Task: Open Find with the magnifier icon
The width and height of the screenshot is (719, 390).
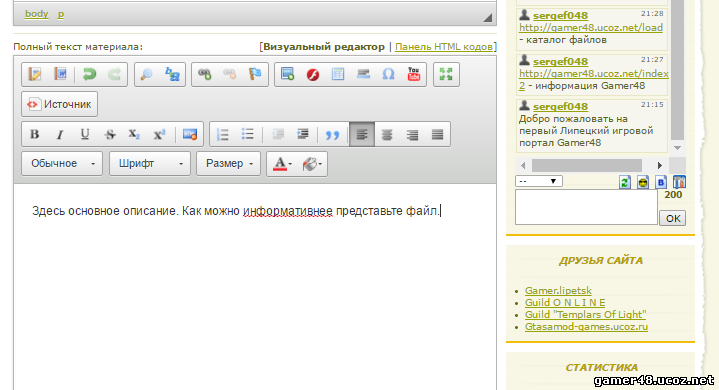Action: tap(147, 74)
